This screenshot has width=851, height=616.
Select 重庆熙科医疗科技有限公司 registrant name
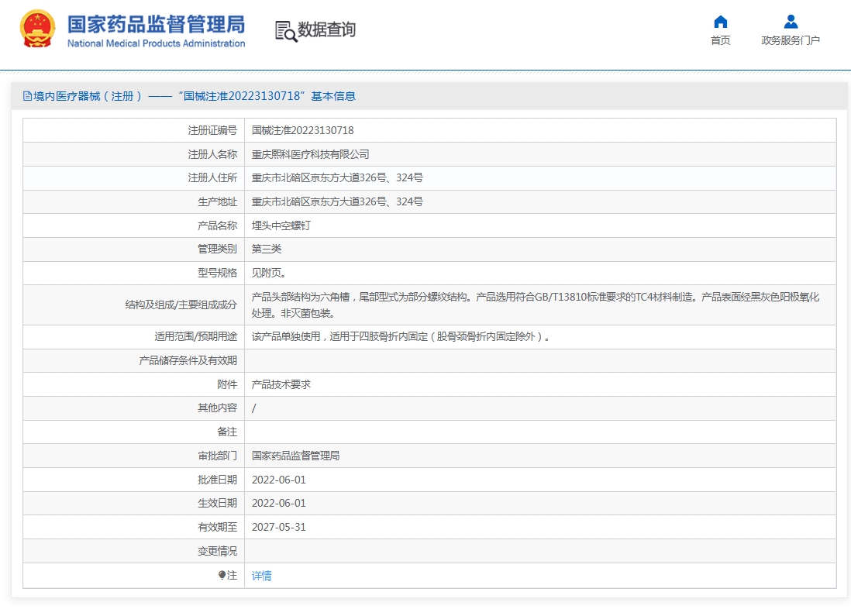click(x=311, y=154)
